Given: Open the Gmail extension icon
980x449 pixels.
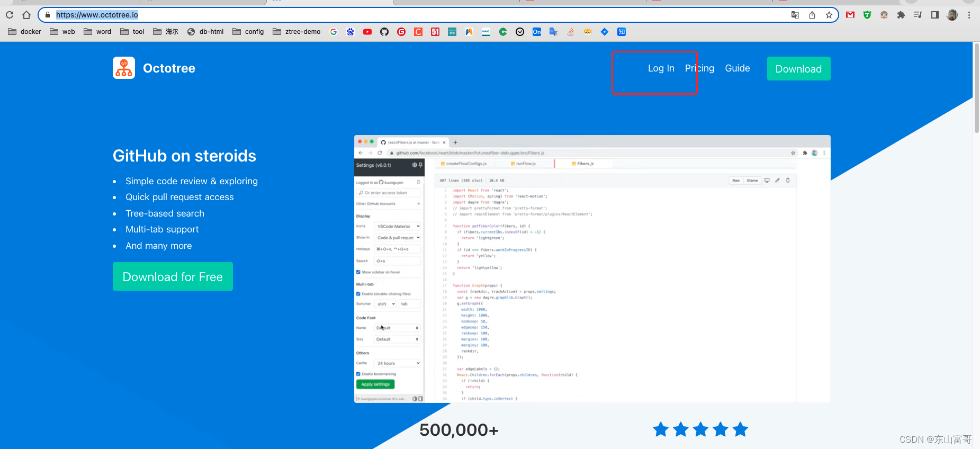Looking at the screenshot, I should [x=850, y=15].
